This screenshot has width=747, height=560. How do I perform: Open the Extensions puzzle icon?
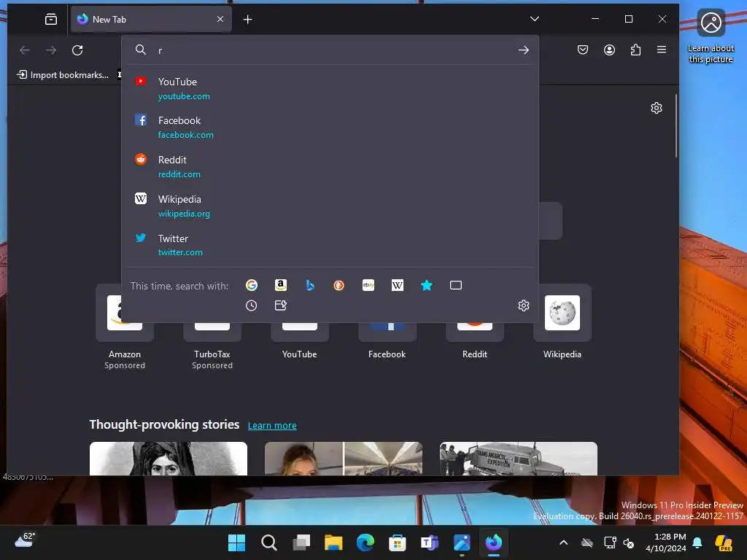pos(635,50)
